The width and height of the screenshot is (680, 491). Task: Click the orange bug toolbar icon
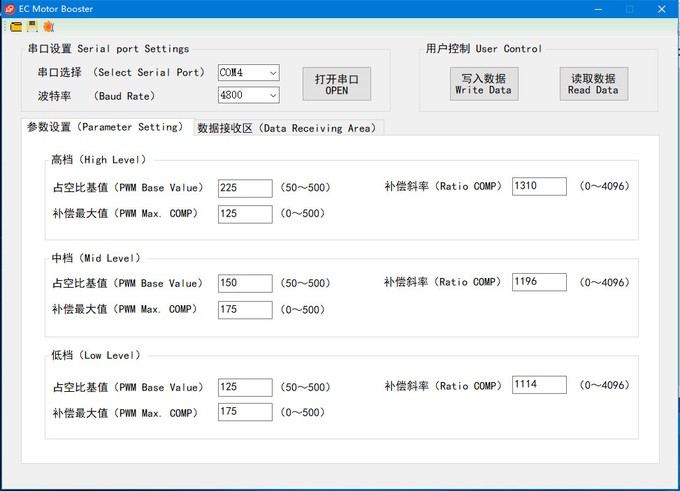tap(49, 27)
